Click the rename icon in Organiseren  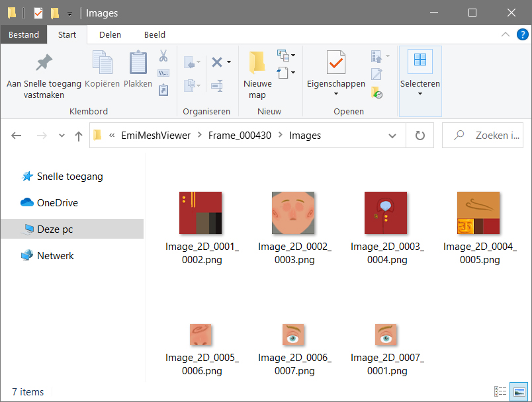point(217,86)
